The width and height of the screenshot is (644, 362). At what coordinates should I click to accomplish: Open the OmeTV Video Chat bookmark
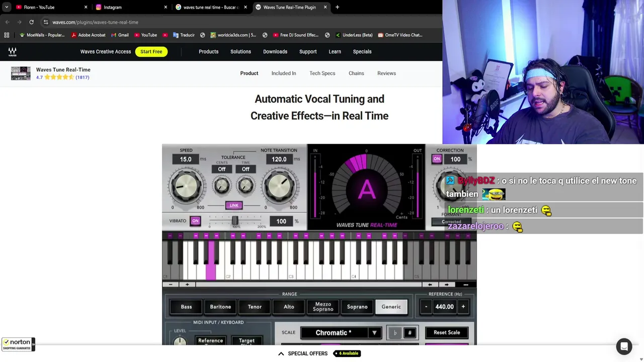coord(399,35)
